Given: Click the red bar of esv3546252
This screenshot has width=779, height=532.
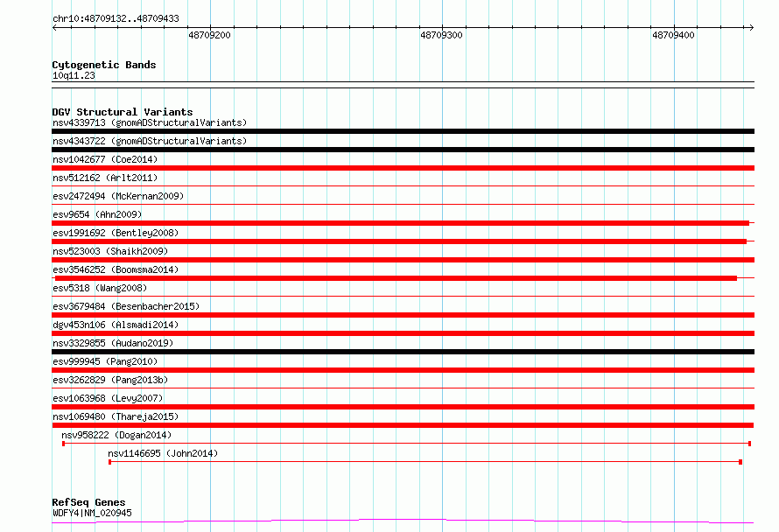Looking at the screenshot, I should point(396,278).
